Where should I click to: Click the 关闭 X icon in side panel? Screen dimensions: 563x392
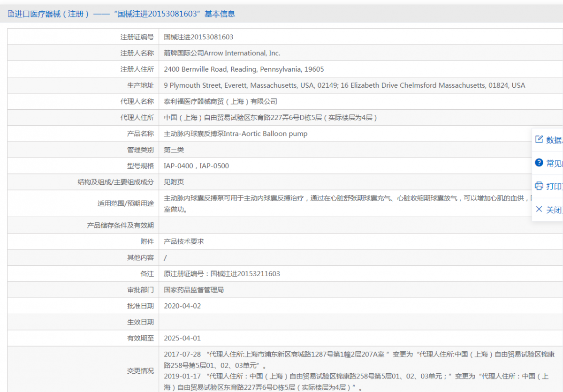point(539,209)
